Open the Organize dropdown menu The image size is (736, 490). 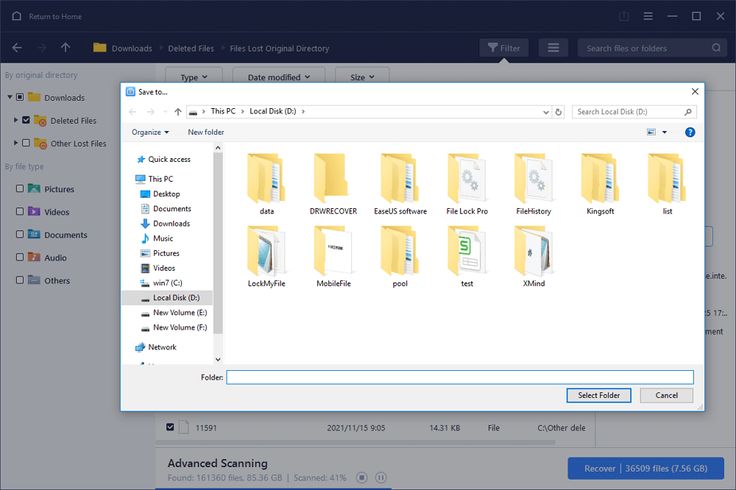coord(150,132)
